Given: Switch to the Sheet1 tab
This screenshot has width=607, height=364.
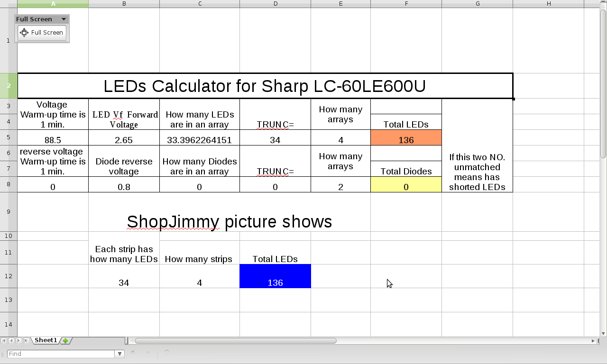Looking at the screenshot, I should click(46, 340).
